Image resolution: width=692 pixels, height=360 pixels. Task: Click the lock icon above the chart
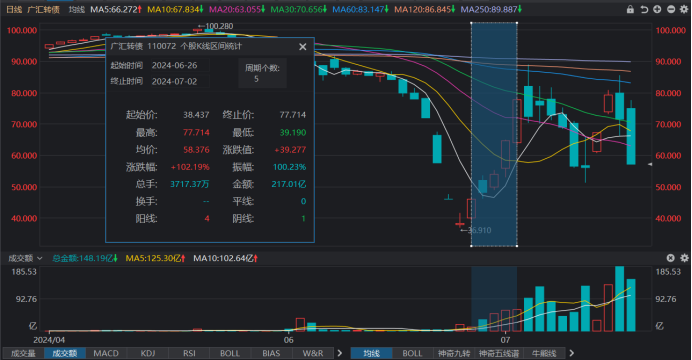[x=630, y=9]
